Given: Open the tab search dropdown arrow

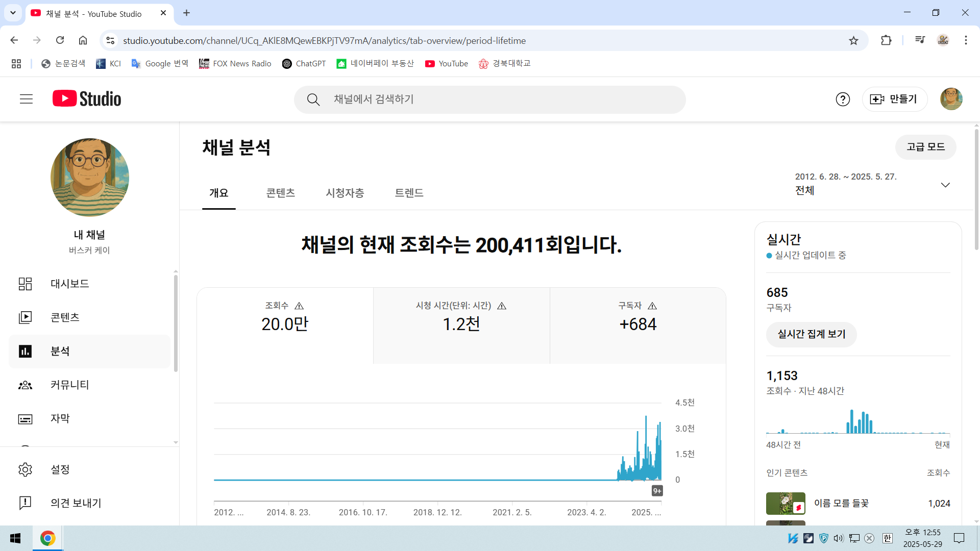Looking at the screenshot, I should (13, 13).
